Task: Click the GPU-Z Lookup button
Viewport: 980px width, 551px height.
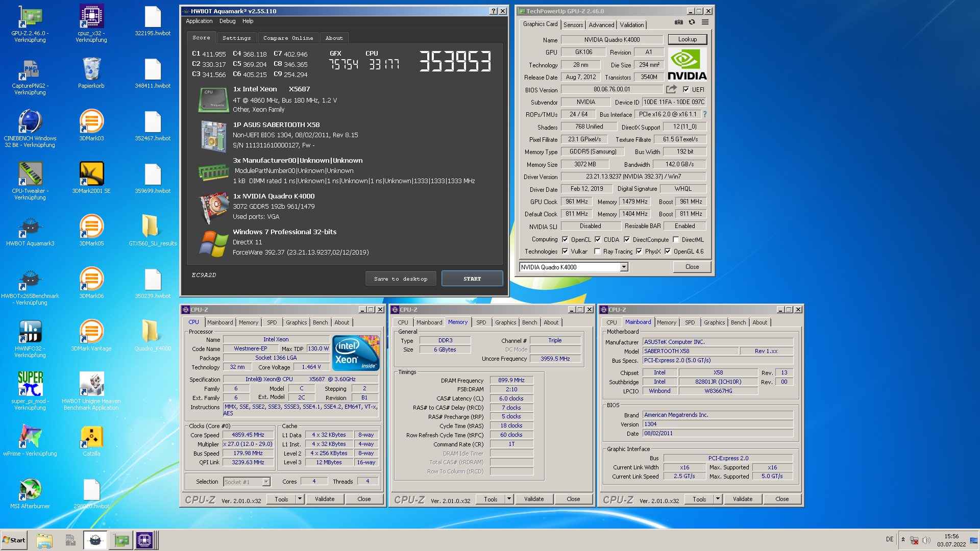Action: [x=688, y=39]
